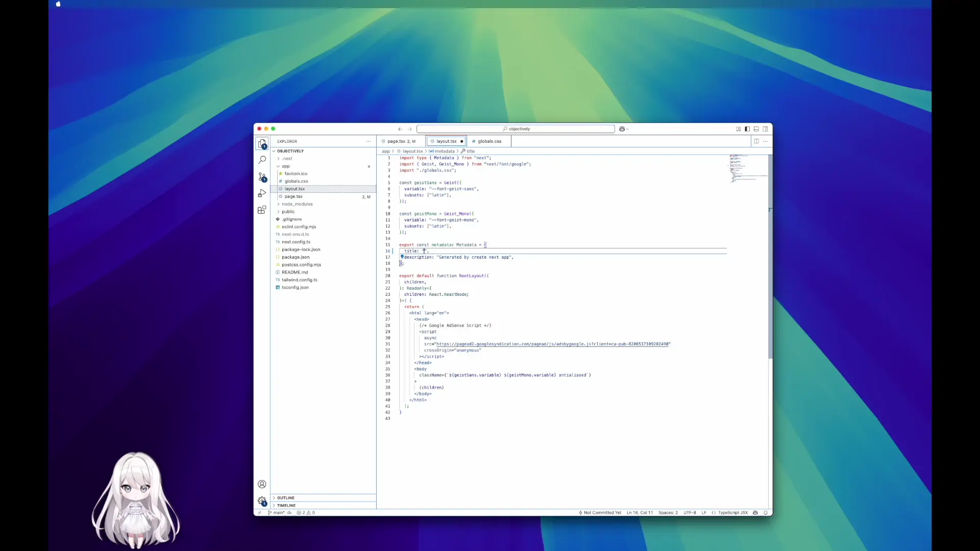This screenshot has width=980, height=551.
Task: Open globals.css in the explorer tree
Action: [x=324, y=182]
